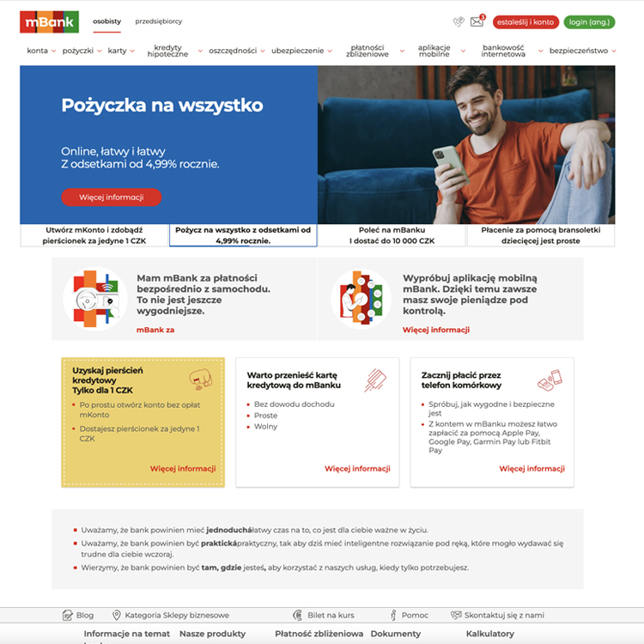Viewport: 644px width, 644px height.
Task: Switch to the przedsiębiorcy tab
Action: 159,21
